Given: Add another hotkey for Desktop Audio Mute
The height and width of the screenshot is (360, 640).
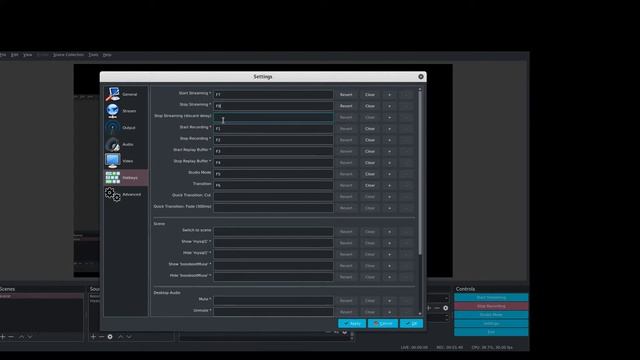Looking at the screenshot, I should (x=389, y=301).
